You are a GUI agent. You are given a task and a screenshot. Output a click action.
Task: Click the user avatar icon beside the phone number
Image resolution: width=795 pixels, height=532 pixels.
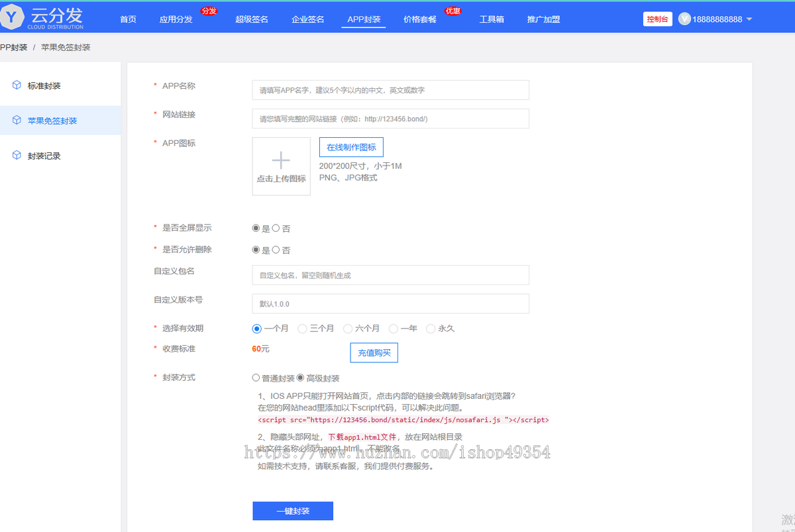(685, 19)
